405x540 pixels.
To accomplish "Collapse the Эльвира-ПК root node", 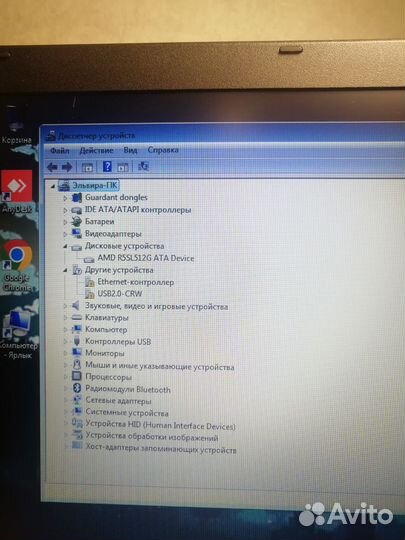I will click(53, 187).
